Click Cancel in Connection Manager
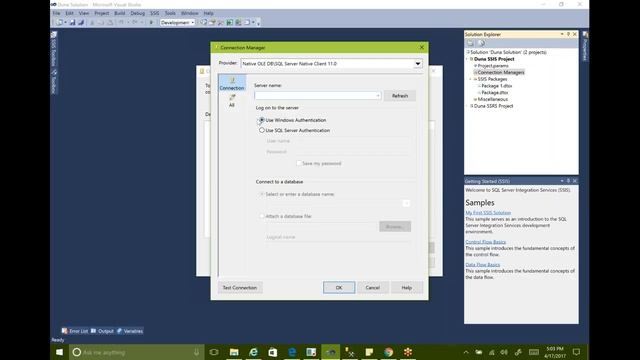This screenshot has width=640, height=360. pos(373,287)
